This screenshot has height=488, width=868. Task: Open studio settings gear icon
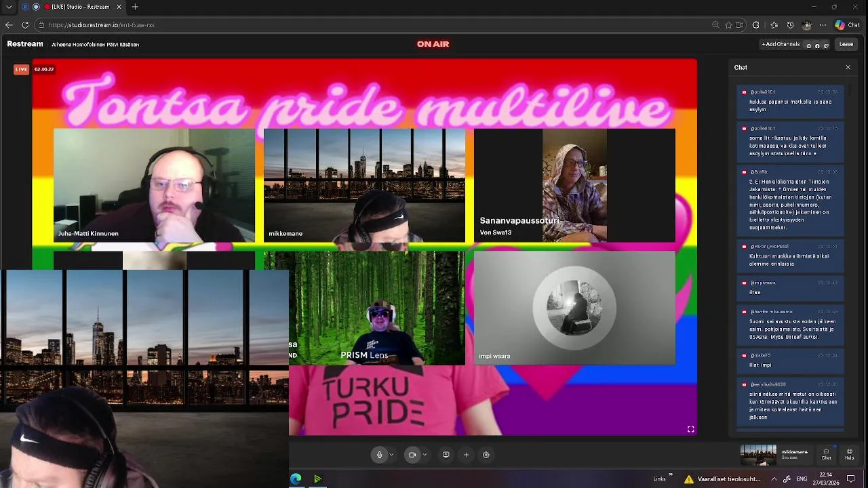tap(486, 455)
